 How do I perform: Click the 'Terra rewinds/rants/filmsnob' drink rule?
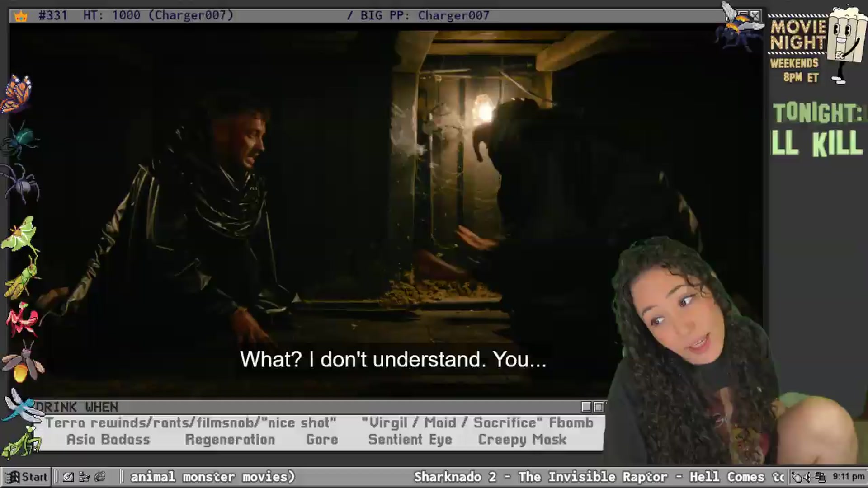190,423
